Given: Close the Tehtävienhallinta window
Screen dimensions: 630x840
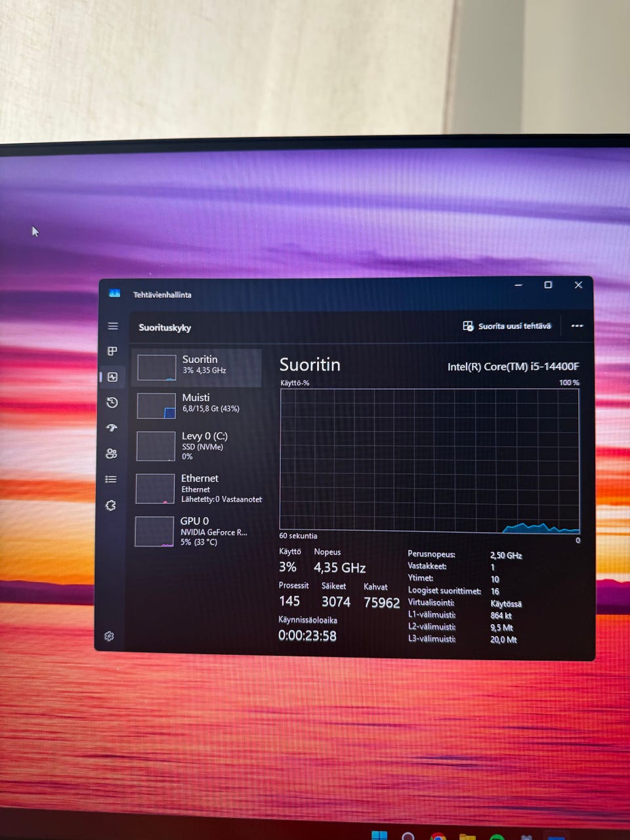Looking at the screenshot, I should pos(578,285).
